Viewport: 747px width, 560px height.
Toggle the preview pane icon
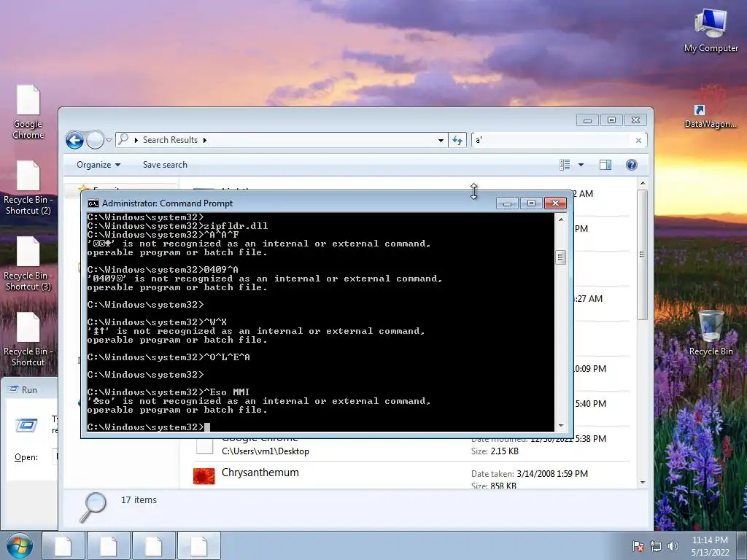[x=605, y=165]
